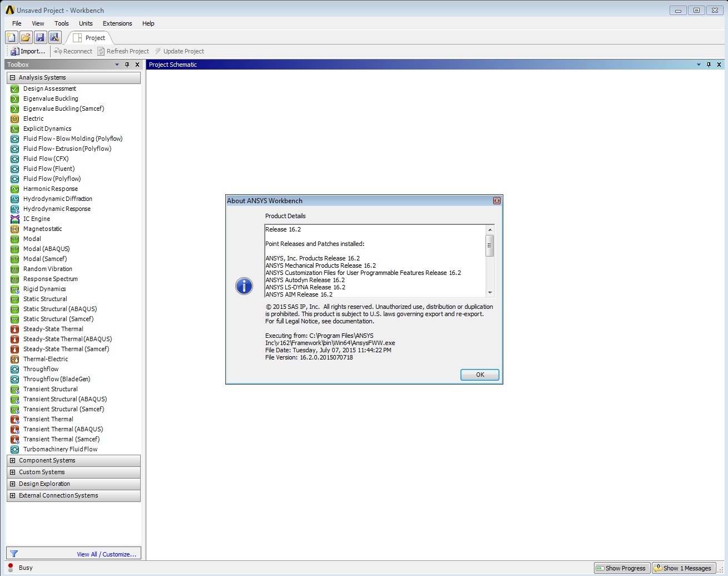The height and width of the screenshot is (576, 728).
Task: Click the Magnetostatic system icon
Action: point(15,229)
